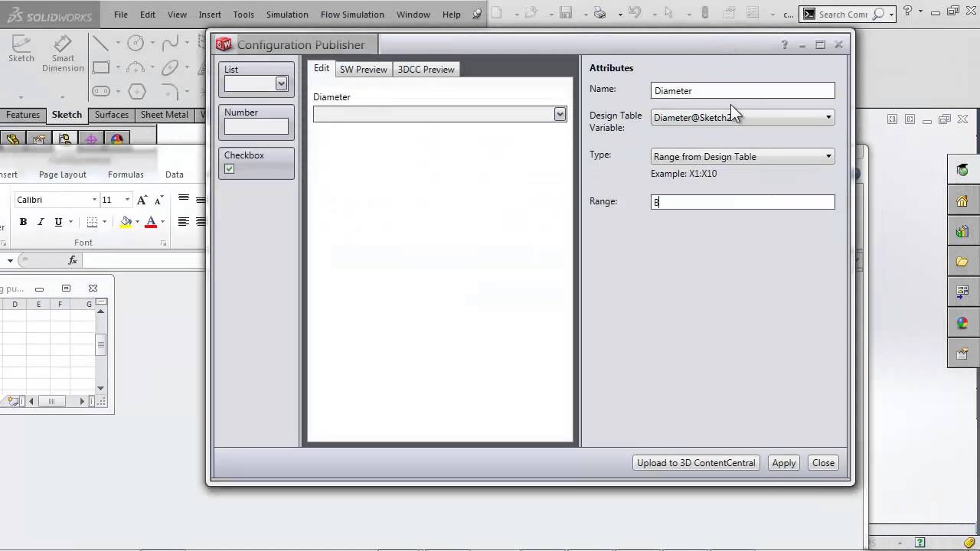
Task: Select the Sketch tool in the SolidWorks toolbar
Action: coord(21,49)
